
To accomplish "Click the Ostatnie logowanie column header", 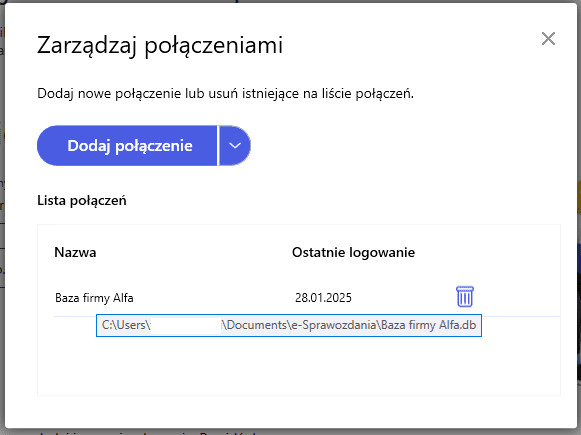I will click(x=353, y=252).
